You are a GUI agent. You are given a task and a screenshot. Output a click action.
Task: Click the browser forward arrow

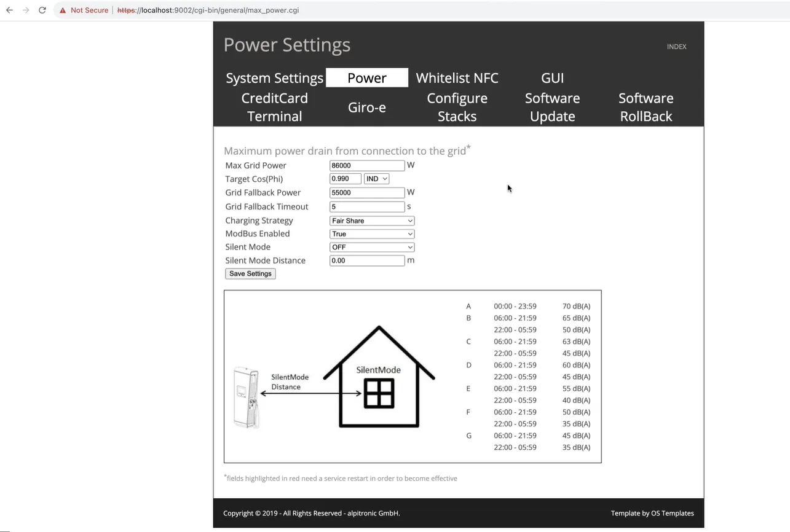click(x=26, y=10)
